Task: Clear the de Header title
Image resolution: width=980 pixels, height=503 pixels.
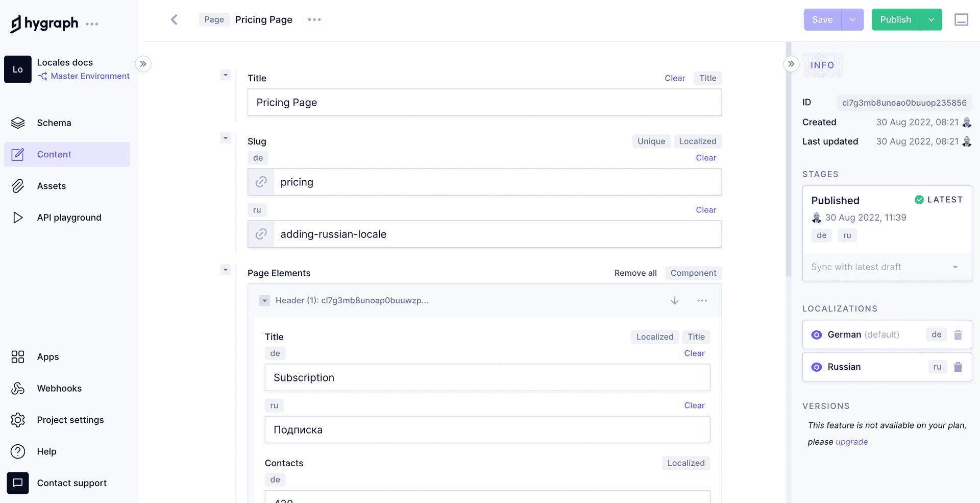Action: pos(694,353)
